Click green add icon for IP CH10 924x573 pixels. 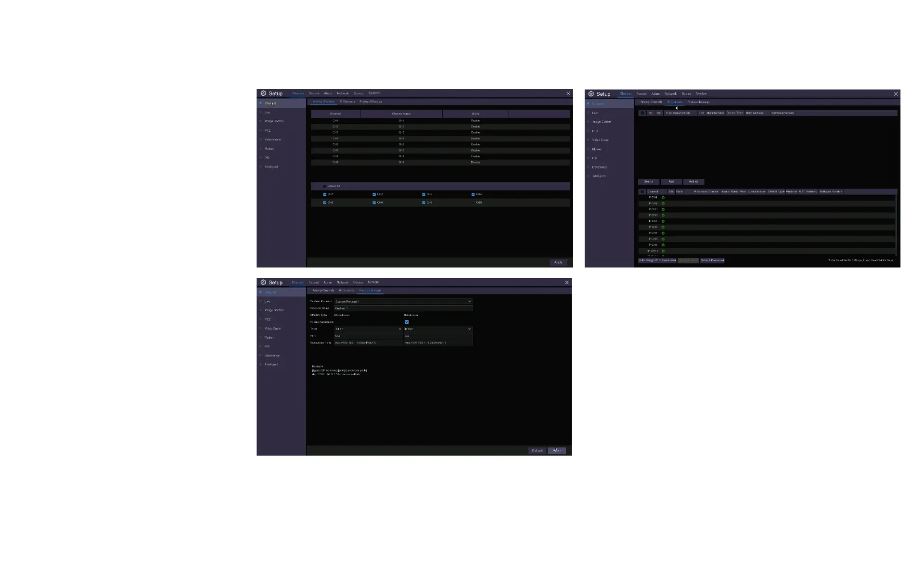point(663,251)
